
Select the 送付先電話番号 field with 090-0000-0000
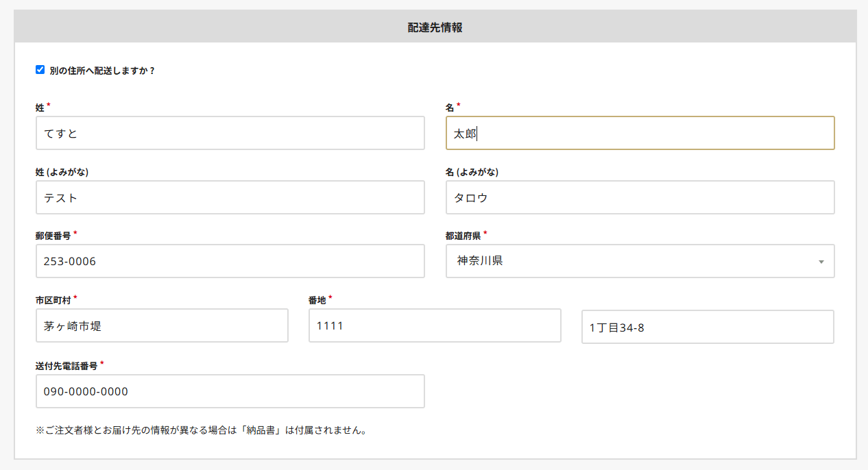pos(230,391)
